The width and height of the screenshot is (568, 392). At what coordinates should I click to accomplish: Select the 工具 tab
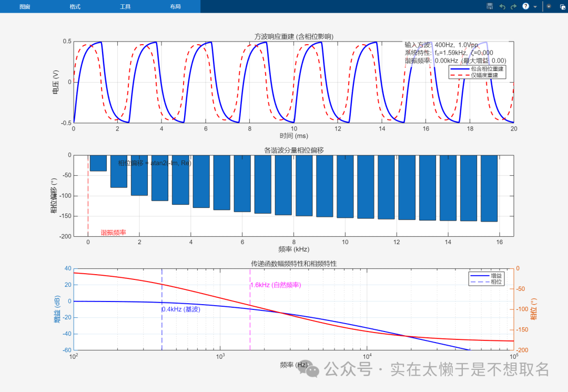(x=125, y=7)
